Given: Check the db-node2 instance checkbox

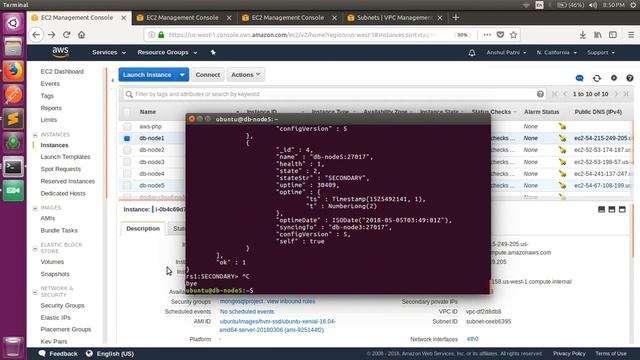Looking at the screenshot, I should pos(127,150).
